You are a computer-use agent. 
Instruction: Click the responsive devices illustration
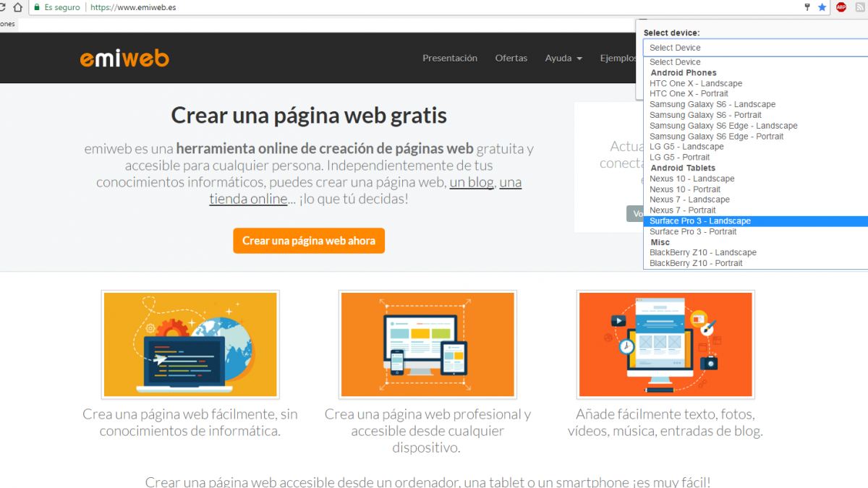pos(427,344)
